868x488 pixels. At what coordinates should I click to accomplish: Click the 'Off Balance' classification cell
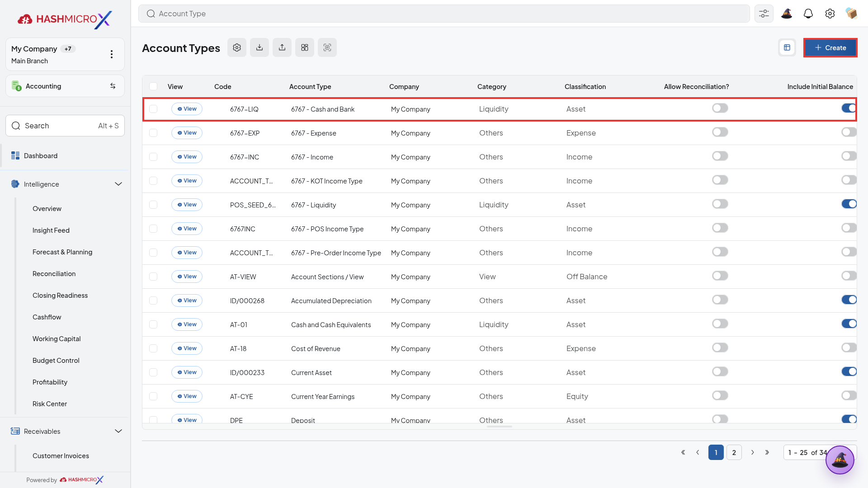587,277
